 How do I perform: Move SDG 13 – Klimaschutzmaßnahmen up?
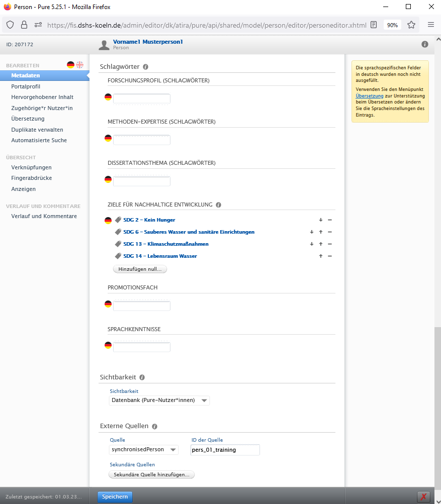(x=320, y=244)
